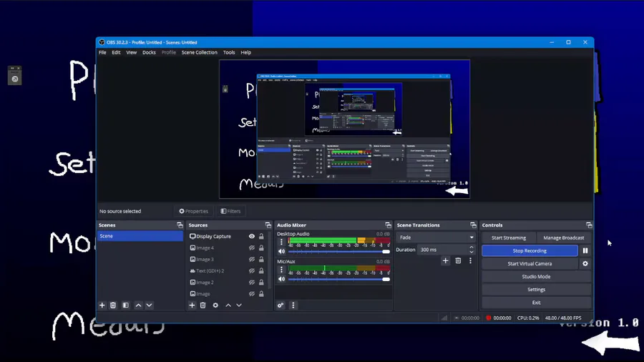Click the Sources list scrollbar

pyautogui.click(x=270, y=260)
